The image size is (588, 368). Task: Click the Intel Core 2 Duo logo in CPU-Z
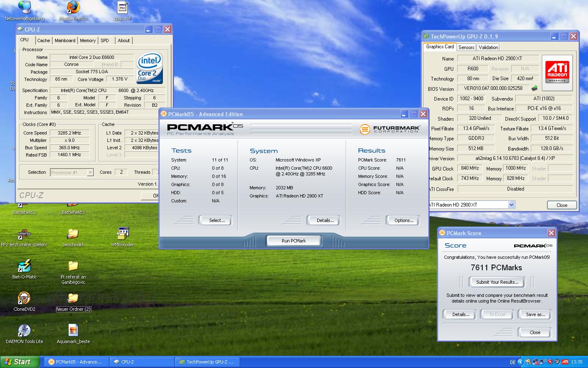tap(149, 67)
